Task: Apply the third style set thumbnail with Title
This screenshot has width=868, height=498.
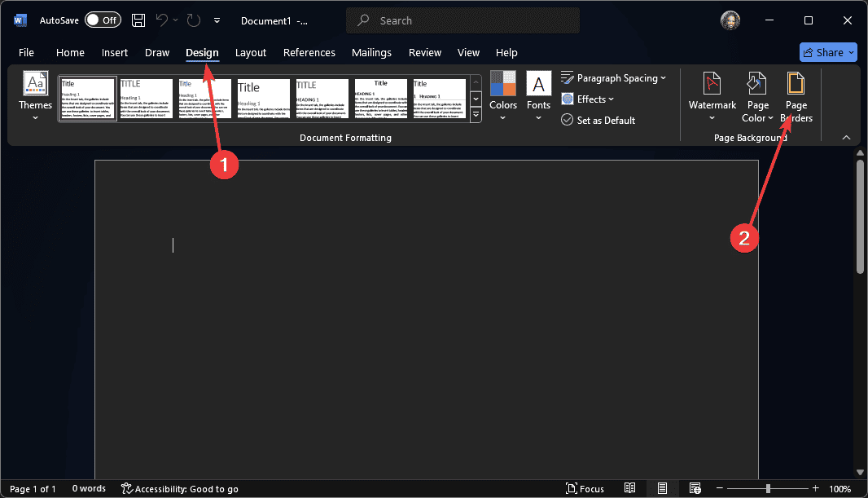Action: (x=205, y=99)
